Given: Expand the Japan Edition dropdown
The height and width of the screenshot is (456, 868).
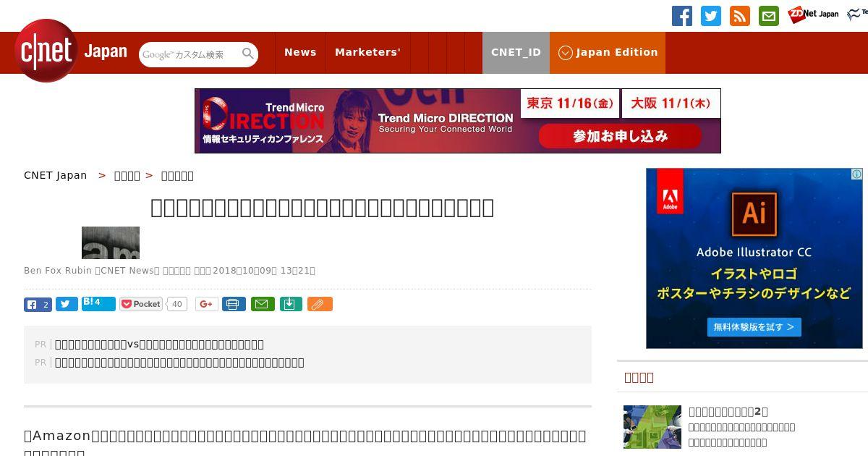Looking at the screenshot, I should tap(608, 52).
